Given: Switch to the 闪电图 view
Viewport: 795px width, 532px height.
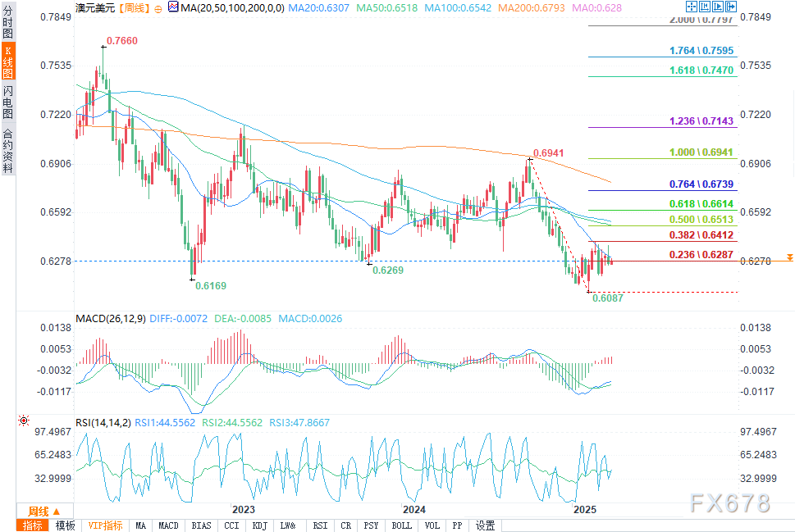Looking at the screenshot, I should pos(8,102).
